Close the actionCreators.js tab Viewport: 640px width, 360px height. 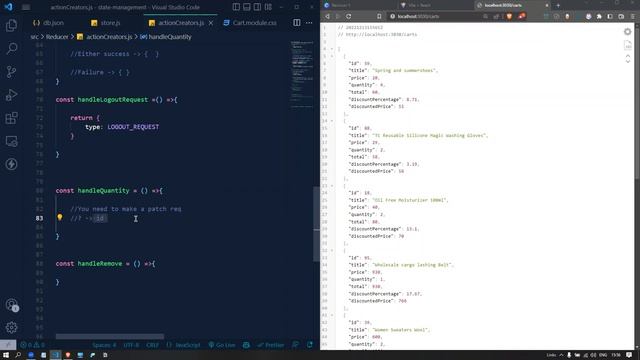(x=211, y=23)
